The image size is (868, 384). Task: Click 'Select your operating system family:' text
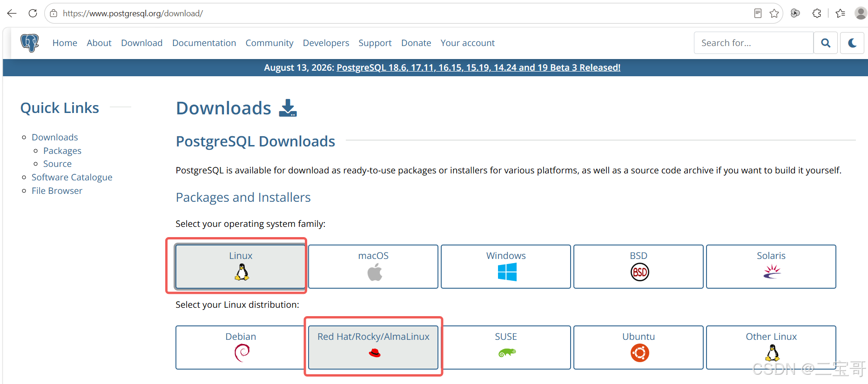click(x=250, y=224)
